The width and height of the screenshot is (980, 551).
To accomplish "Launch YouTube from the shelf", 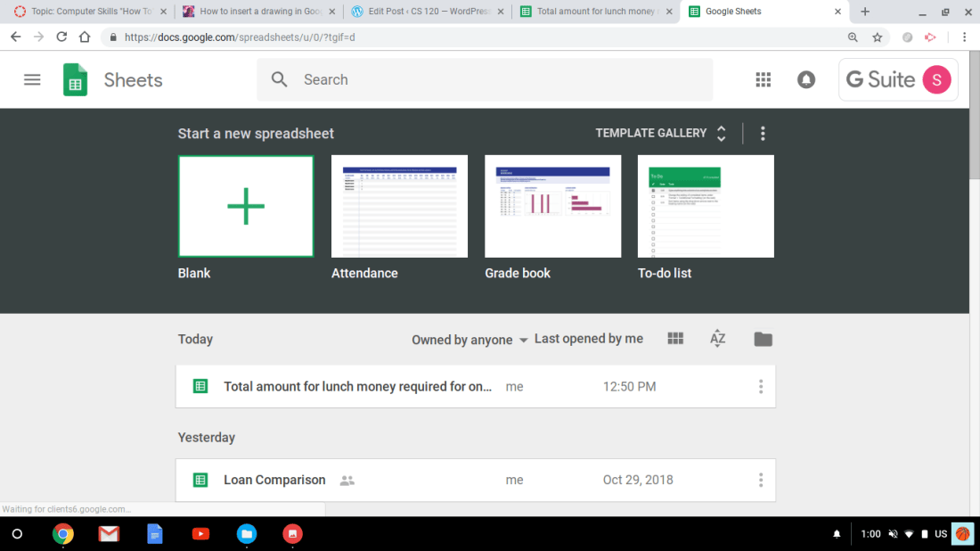I will (200, 533).
